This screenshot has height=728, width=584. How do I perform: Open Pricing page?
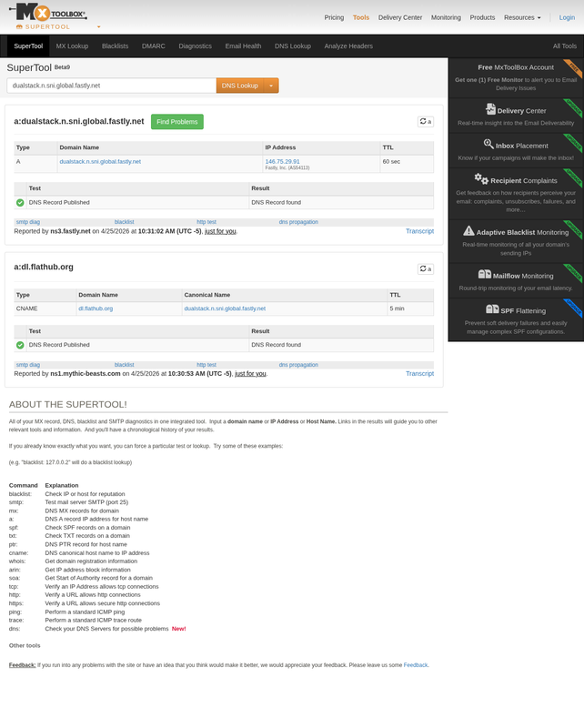point(334,17)
